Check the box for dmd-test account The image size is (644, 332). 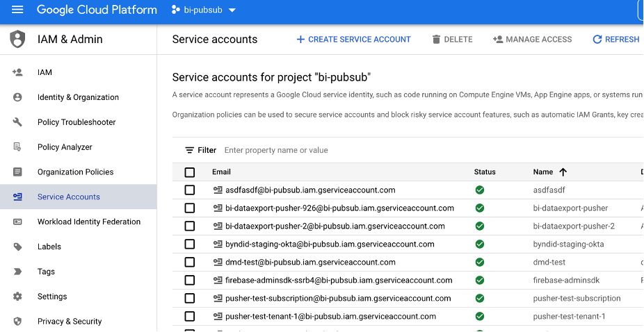click(190, 263)
